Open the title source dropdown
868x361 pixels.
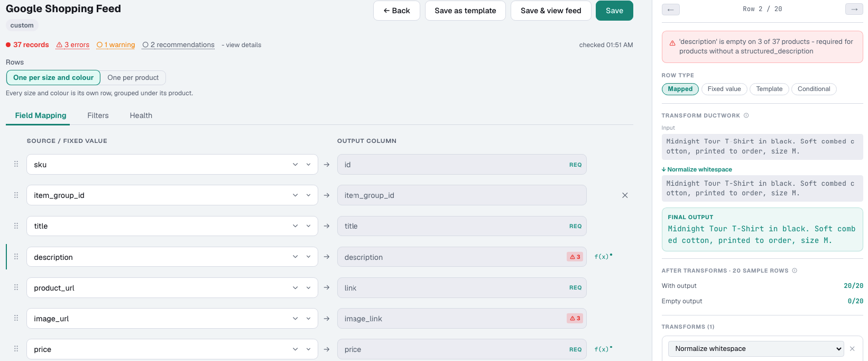coord(172,226)
